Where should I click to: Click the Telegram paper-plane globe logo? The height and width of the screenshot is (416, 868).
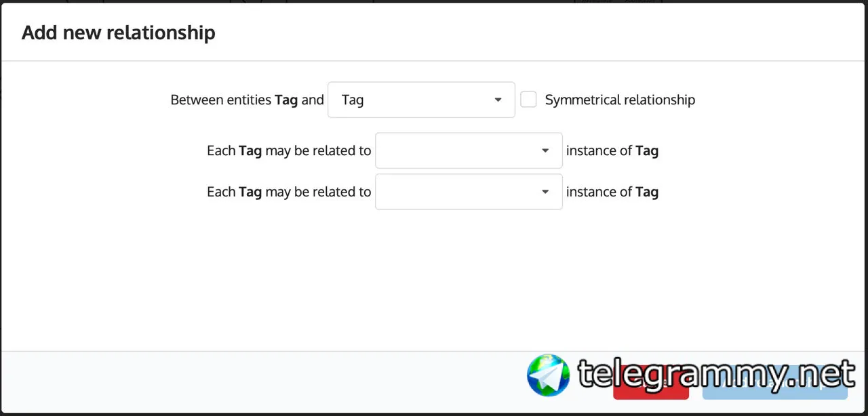click(x=549, y=375)
